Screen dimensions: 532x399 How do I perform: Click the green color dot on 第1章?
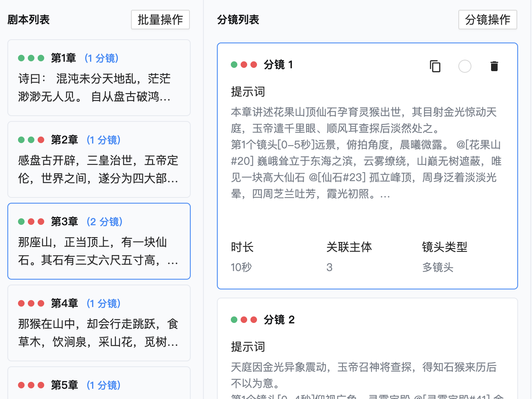[21, 58]
